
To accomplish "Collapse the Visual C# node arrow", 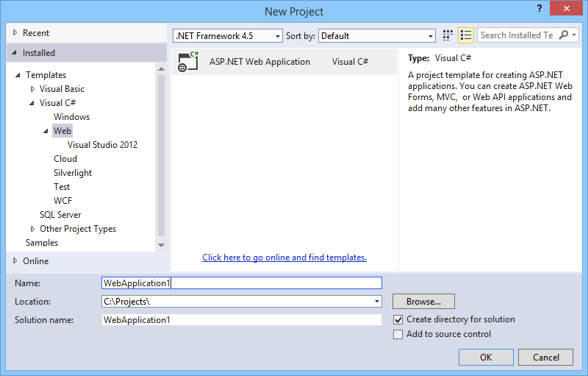I will pos(32,103).
